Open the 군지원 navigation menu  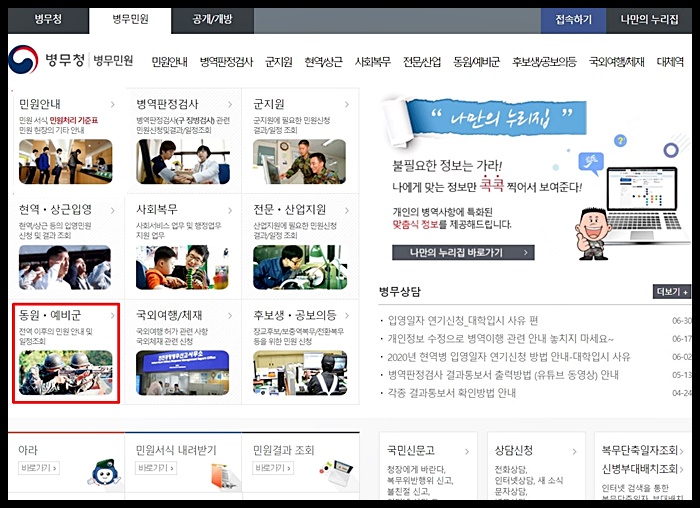pos(279,62)
